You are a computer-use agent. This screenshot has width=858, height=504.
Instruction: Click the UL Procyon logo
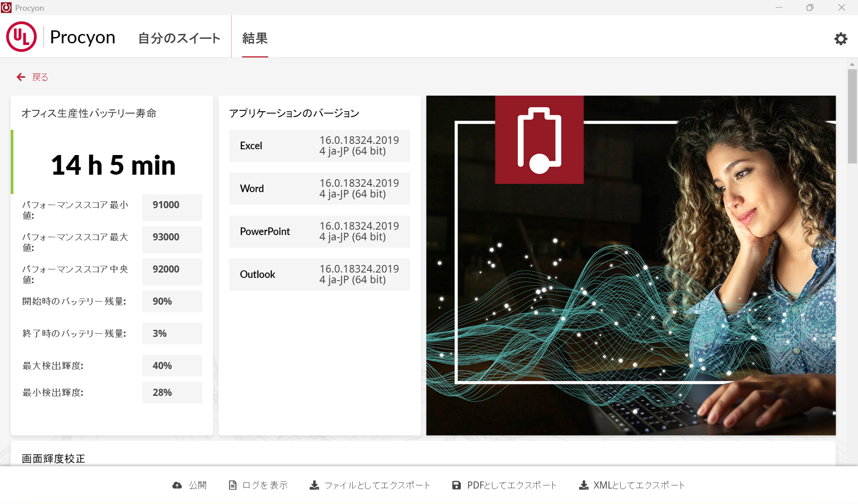[21, 37]
